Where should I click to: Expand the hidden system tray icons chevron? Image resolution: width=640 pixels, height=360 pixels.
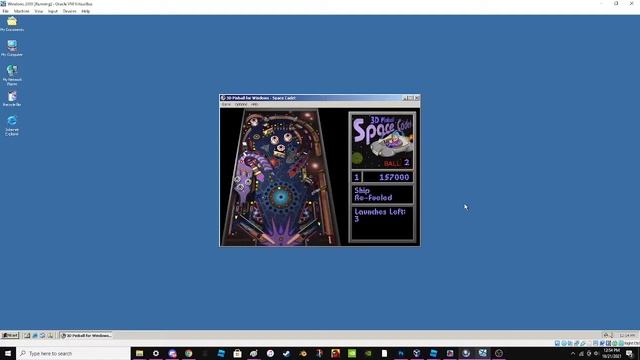pos(573,353)
